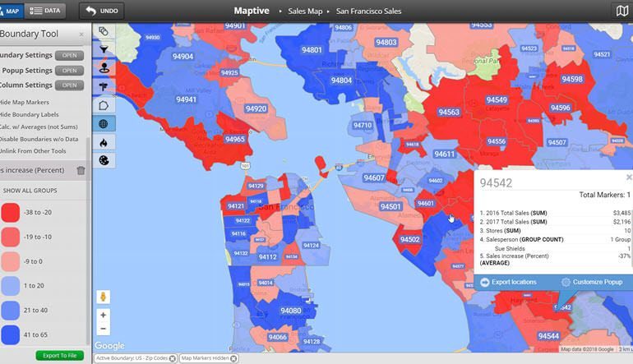Open the map-style icon in header
The width and height of the screenshot is (633, 364).
621,11
